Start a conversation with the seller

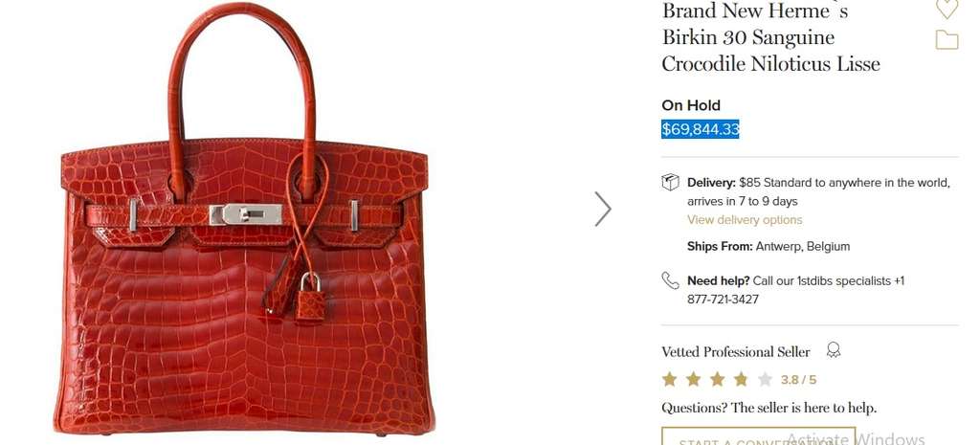[x=758, y=436]
